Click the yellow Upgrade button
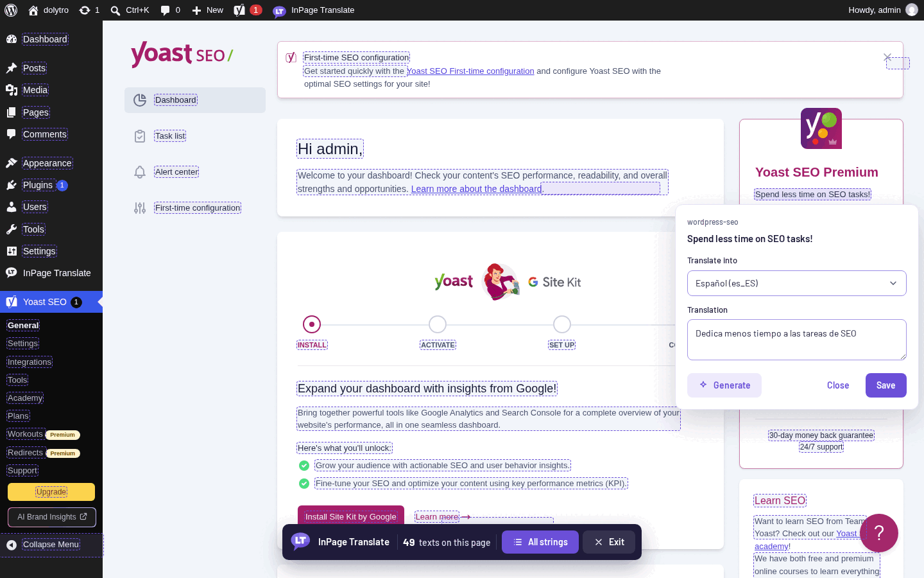Image resolution: width=924 pixels, height=578 pixels. [51, 492]
